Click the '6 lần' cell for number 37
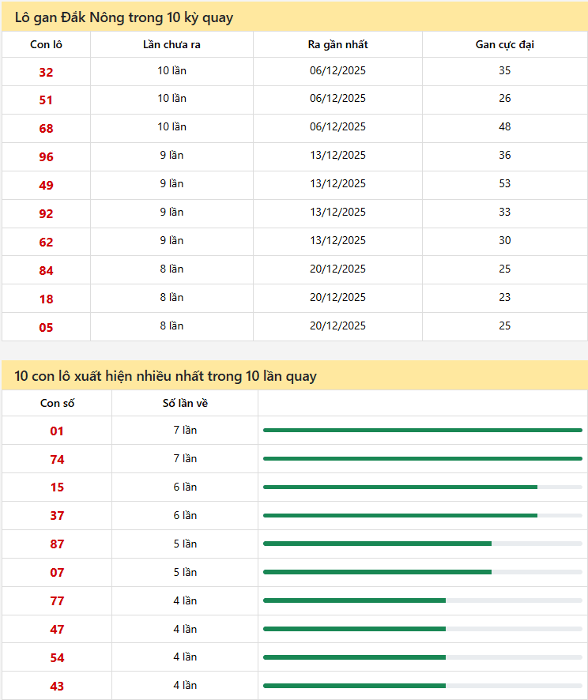 [x=185, y=515]
